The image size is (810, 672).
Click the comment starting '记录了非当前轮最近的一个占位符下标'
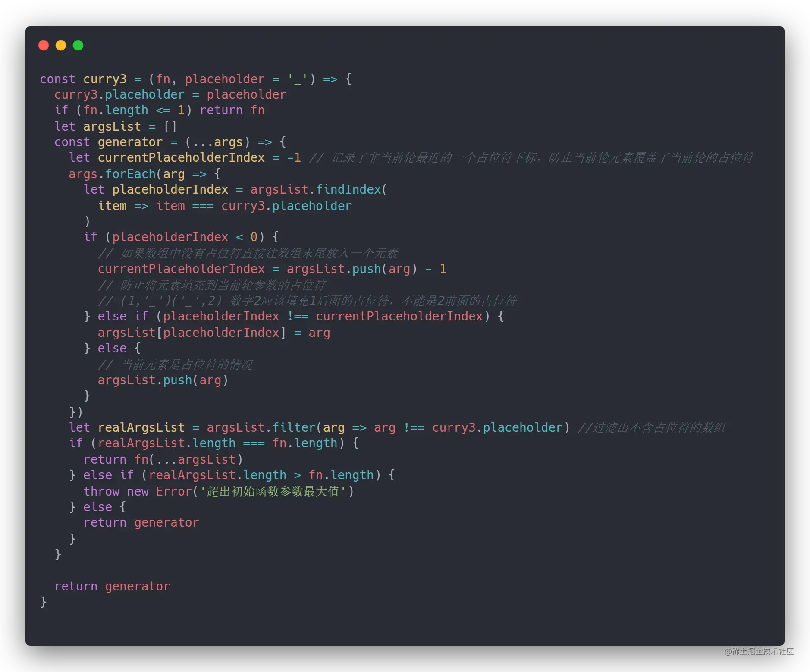coord(532,158)
